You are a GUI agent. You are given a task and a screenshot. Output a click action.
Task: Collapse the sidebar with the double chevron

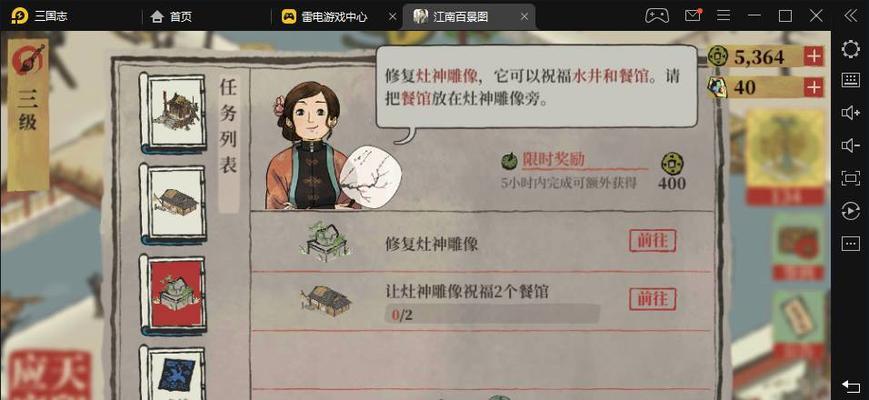(850, 16)
